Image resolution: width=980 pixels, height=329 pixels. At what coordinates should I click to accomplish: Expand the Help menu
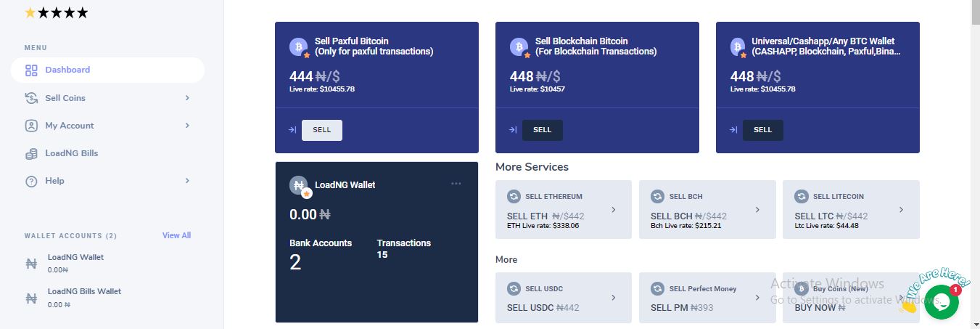(x=107, y=181)
